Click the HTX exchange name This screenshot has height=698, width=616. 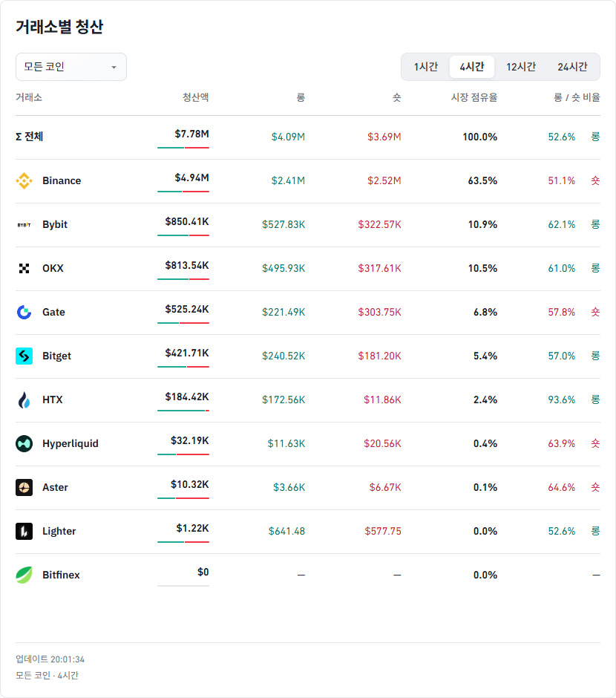coord(53,399)
